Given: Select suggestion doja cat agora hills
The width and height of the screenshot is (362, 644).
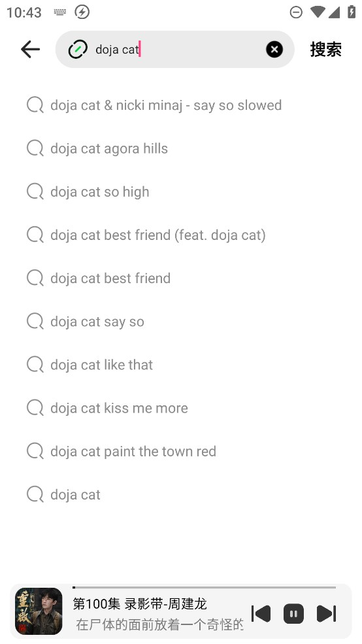Looking at the screenshot, I should [x=181, y=148].
